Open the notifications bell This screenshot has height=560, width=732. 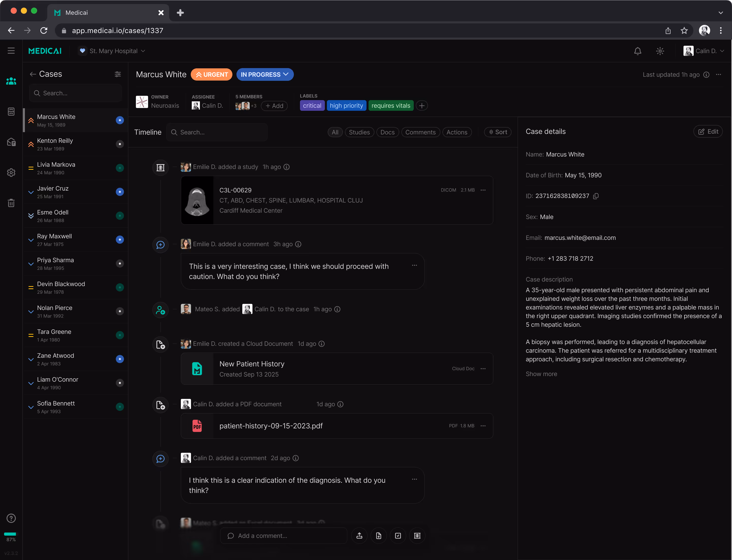[x=637, y=51]
